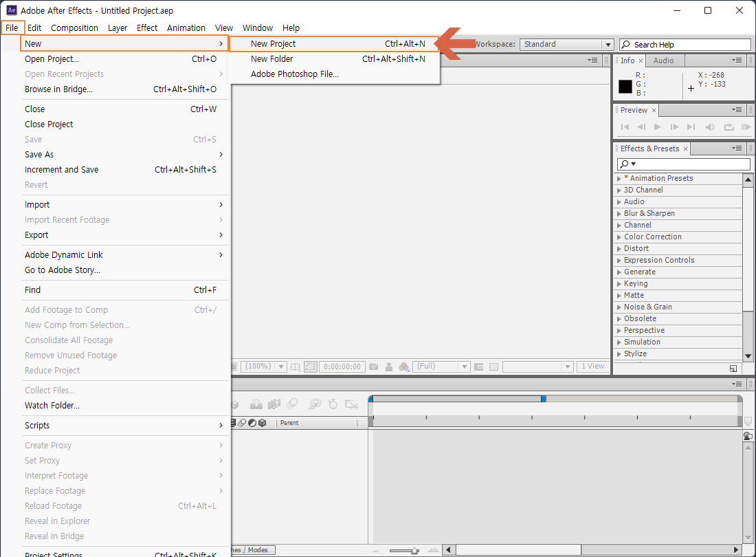The height and width of the screenshot is (557, 756).
Task: Click the Search Help magnifier icon
Action: tap(626, 45)
